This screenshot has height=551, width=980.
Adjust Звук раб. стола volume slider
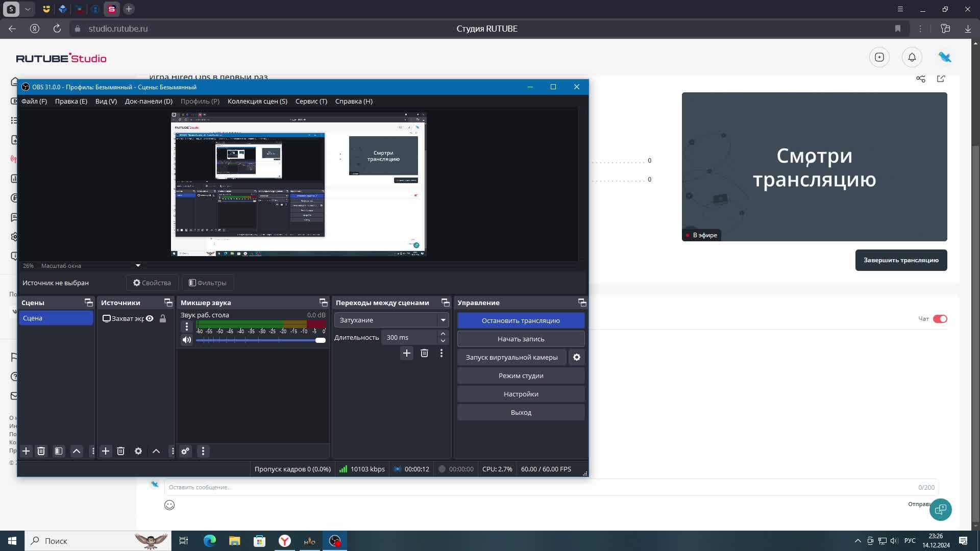click(261, 340)
